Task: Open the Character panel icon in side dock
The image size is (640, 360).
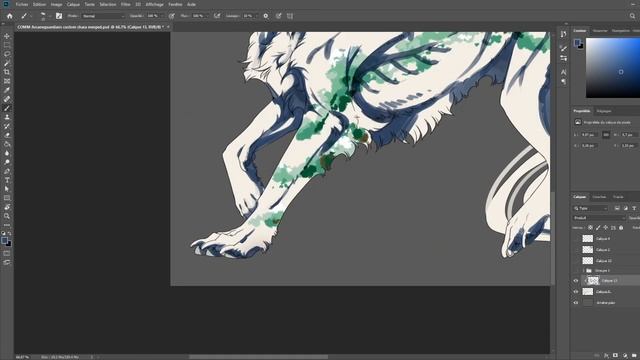Action: tap(564, 72)
